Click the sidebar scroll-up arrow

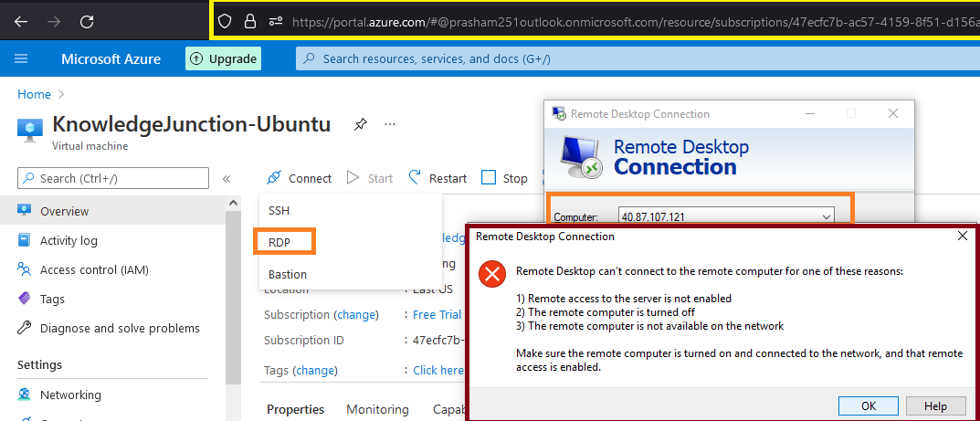[x=233, y=203]
